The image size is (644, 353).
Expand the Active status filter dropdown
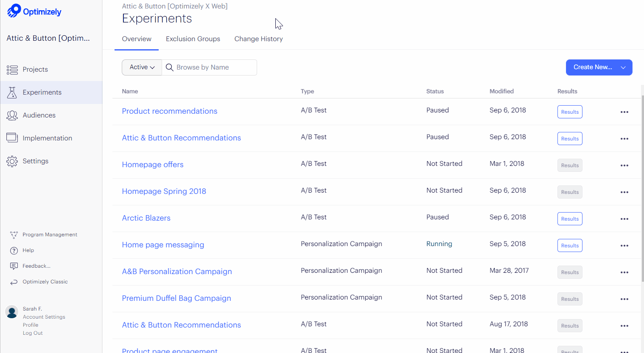pyautogui.click(x=142, y=67)
